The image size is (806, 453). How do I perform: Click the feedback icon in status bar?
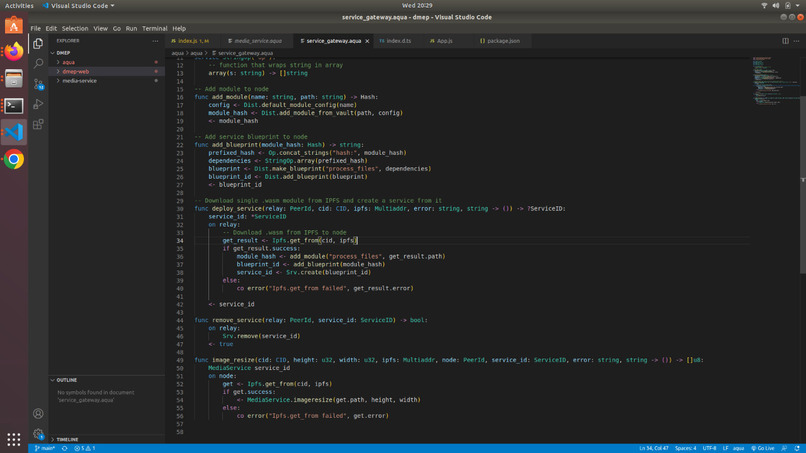tap(784, 448)
